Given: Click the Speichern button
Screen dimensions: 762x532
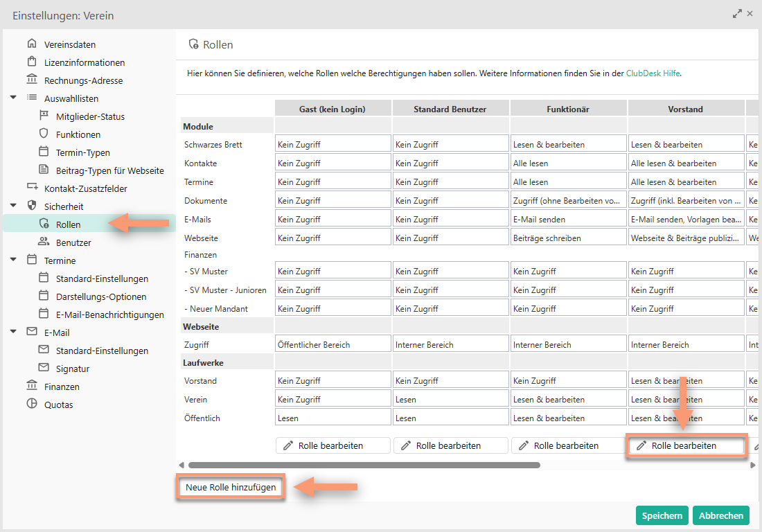Looking at the screenshot, I should coord(662,515).
